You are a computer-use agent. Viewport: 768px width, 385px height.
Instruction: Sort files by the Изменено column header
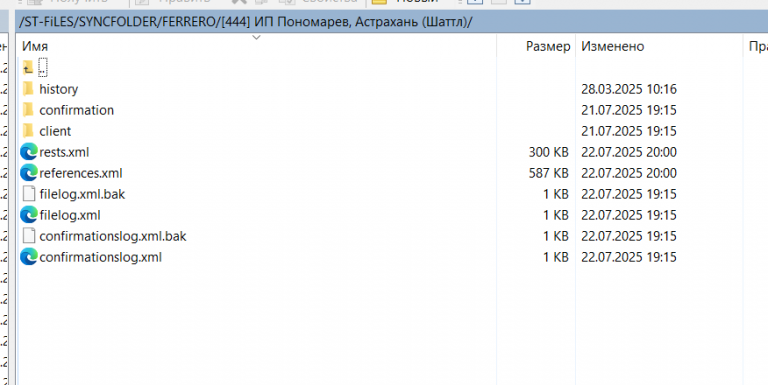[612, 47]
